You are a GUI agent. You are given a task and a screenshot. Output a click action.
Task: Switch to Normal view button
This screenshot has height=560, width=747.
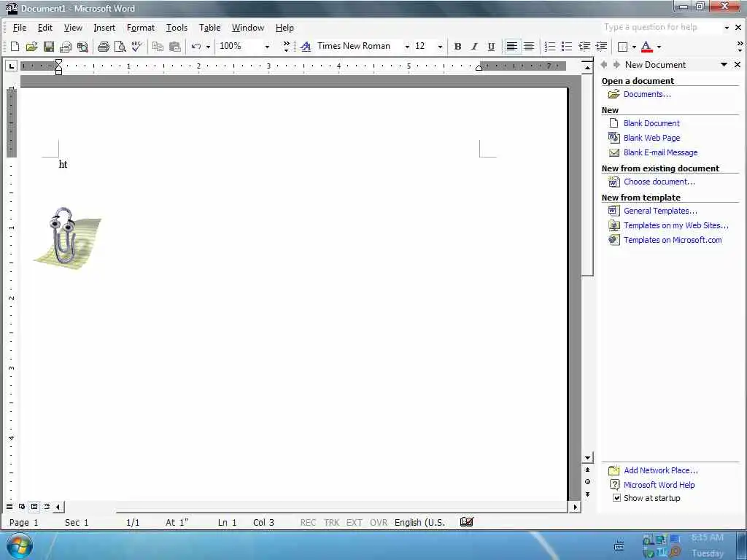click(9, 507)
